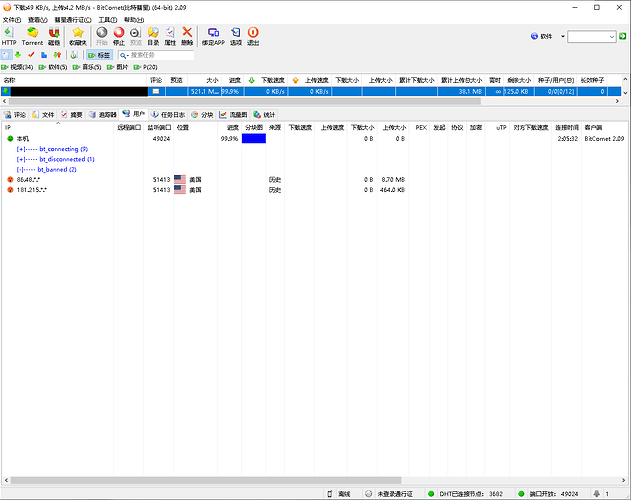Expand the bt_connecting (9) peer group
Image resolution: width=631 pixels, height=500 pixels.
coord(22,149)
